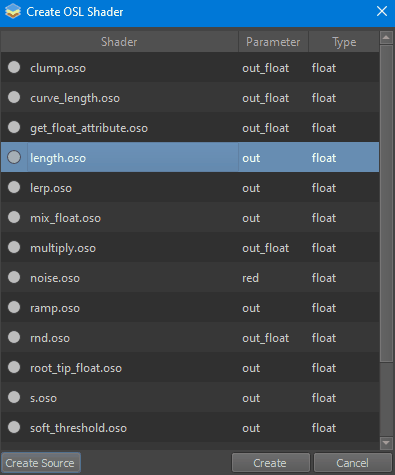Click the circle icon next to lerp.oso
This screenshot has width=395, height=475.
(x=14, y=187)
